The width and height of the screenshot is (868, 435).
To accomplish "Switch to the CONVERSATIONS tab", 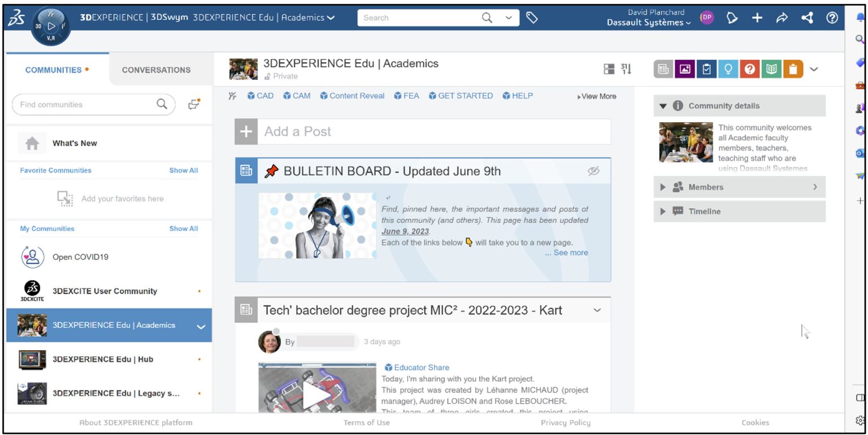I will tap(156, 70).
